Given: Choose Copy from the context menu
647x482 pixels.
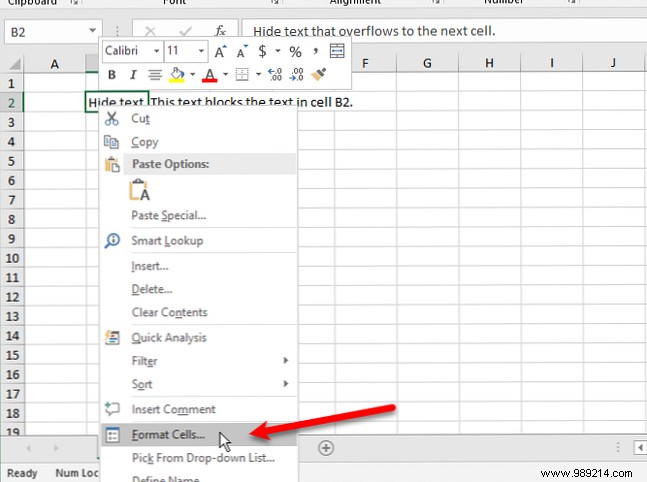Looking at the screenshot, I should (x=198, y=142).
